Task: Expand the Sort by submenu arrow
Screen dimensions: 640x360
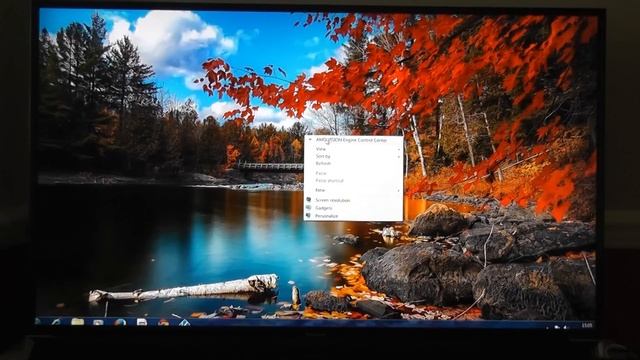Action: click(399, 156)
